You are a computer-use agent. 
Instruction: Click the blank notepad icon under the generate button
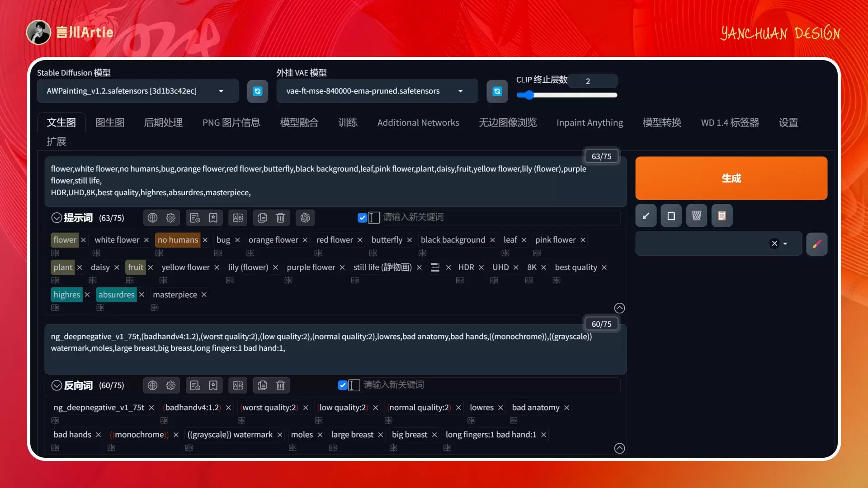pos(671,216)
